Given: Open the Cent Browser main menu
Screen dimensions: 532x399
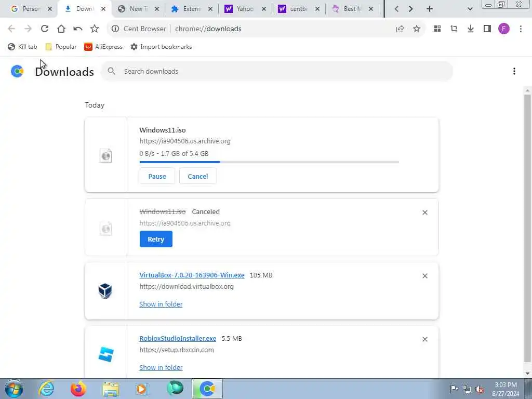Looking at the screenshot, I should 521,29.
